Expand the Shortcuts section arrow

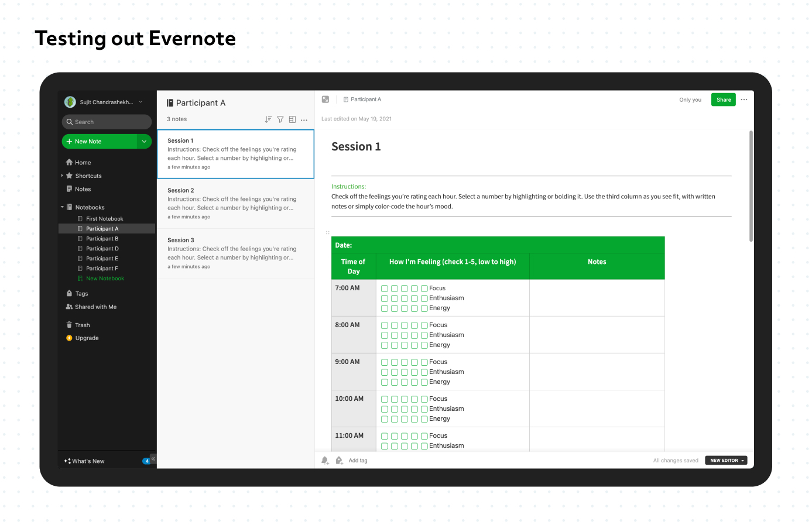point(62,176)
